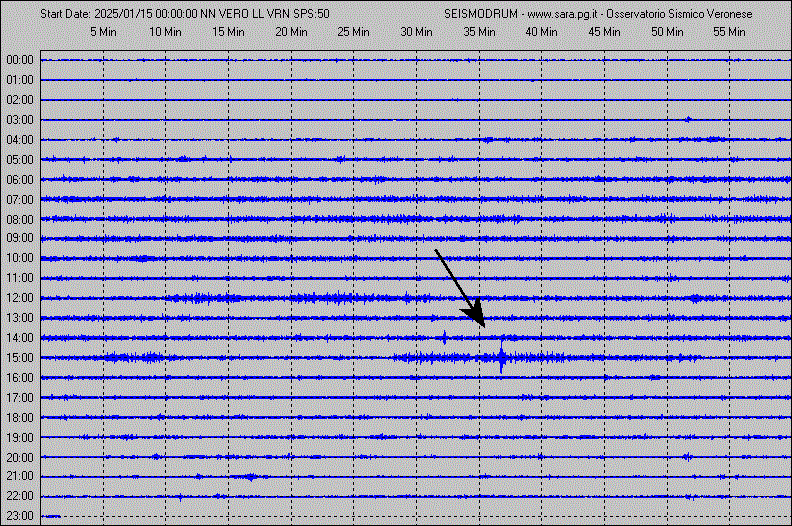Click the 20 Min column header

[291, 32]
